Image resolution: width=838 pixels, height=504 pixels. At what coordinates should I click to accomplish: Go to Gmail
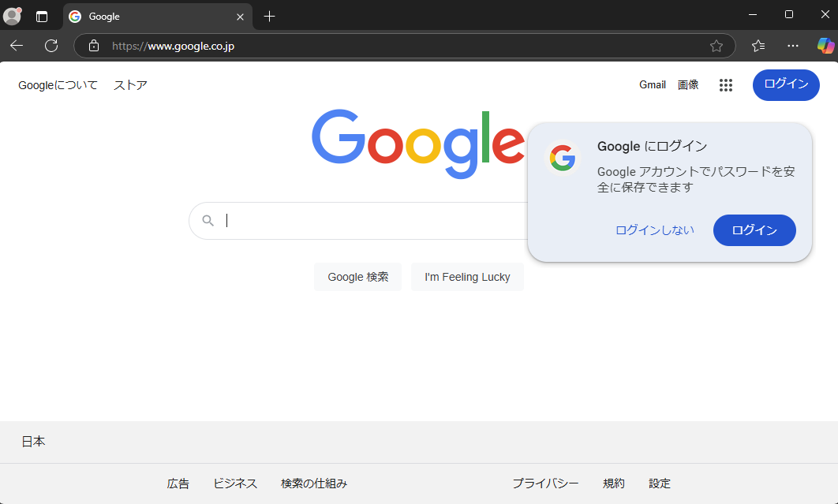pos(653,84)
